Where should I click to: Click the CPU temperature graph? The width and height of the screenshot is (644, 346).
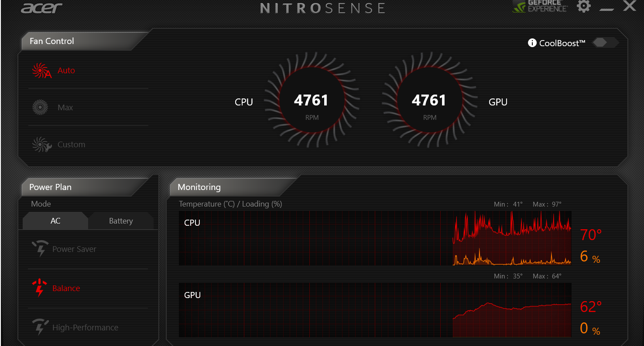375,238
